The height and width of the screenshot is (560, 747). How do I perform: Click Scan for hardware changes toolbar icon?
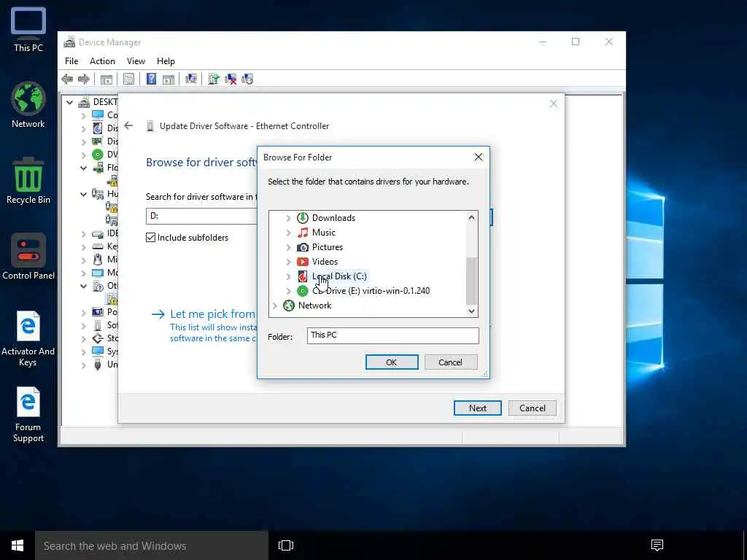click(191, 79)
